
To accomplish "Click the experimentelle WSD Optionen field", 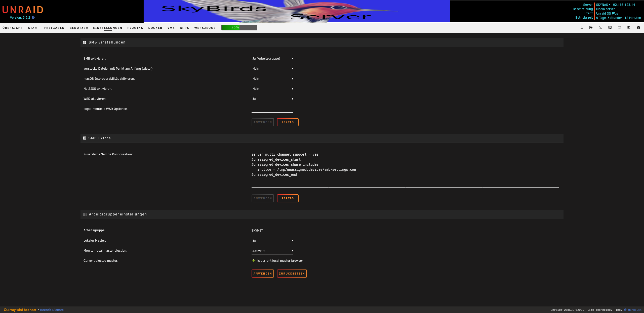I will click(x=272, y=109).
